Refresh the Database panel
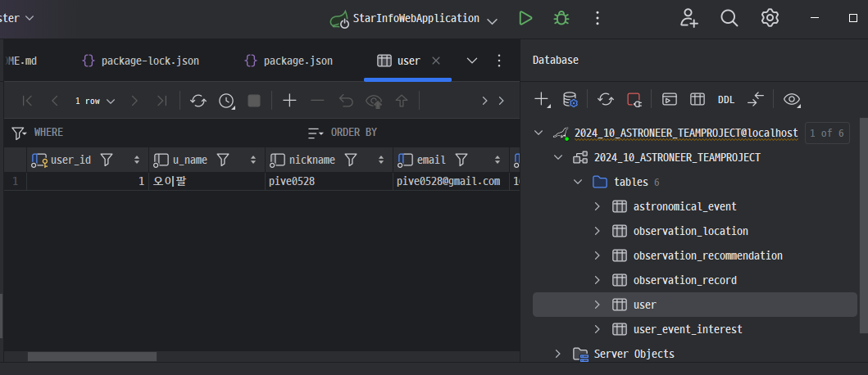The height and width of the screenshot is (375, 868). 606,100
